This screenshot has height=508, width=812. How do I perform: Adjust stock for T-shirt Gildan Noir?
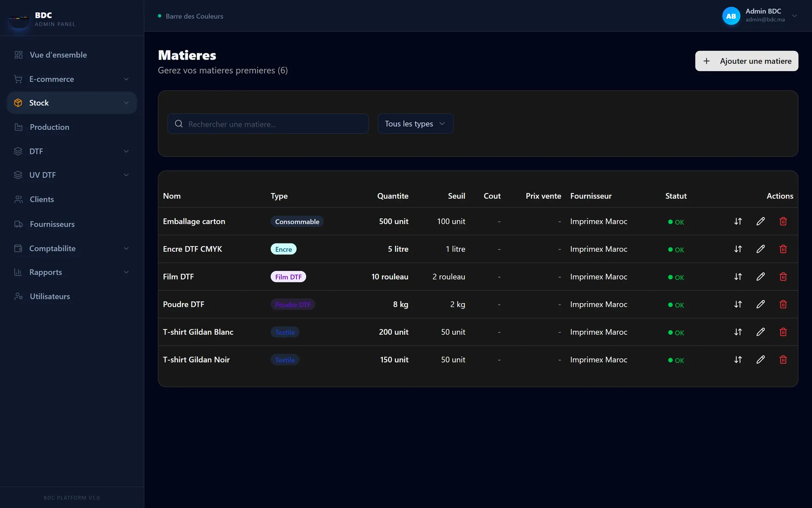(738, 359)
